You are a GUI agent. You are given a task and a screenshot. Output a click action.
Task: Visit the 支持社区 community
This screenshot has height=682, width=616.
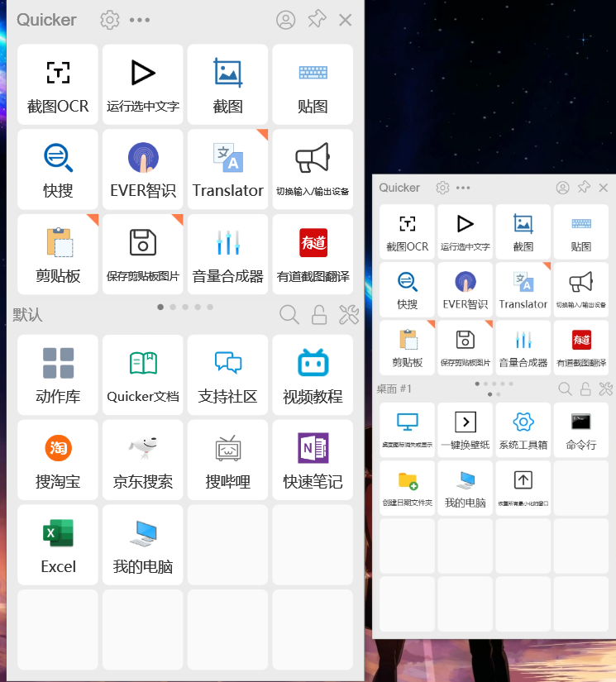point(227,375)
